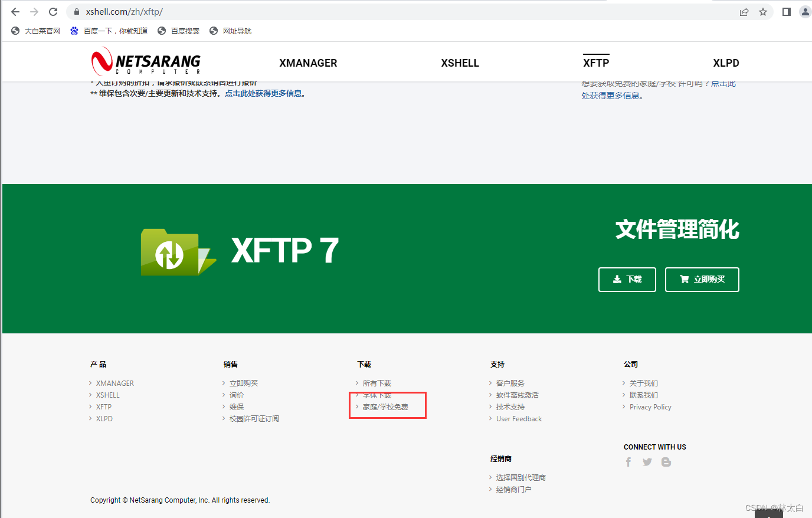Open the 网址导航 bookmark
This screenshot has width=812, height=518.
pos(231,31)
